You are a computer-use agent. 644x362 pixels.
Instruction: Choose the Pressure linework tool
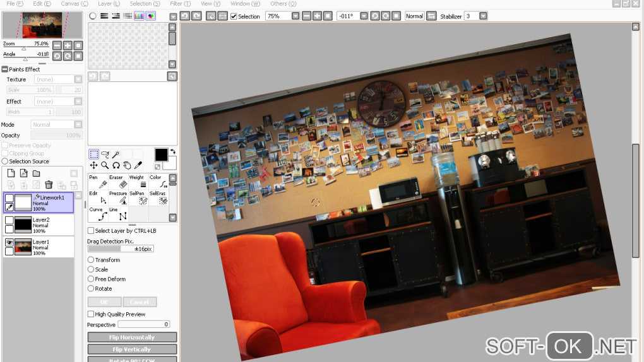click(x=118, y=197)
